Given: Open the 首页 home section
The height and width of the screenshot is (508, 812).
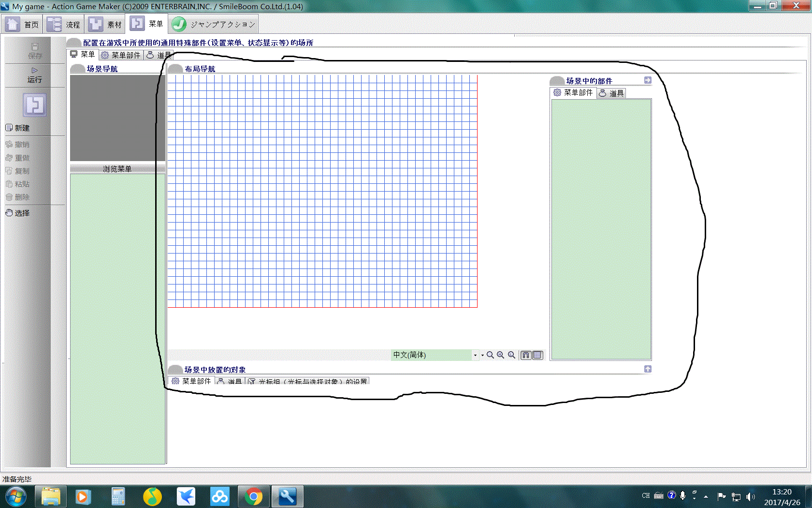Looking at the screenshot, I should pyautogui.click(x=23, y=24).
